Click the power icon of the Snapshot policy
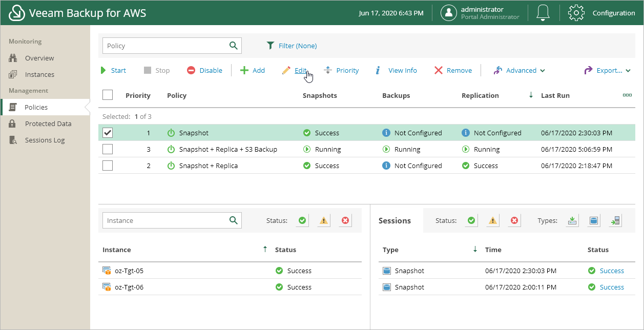Viewport: 644px width, 330px height. tap(171, 133)
